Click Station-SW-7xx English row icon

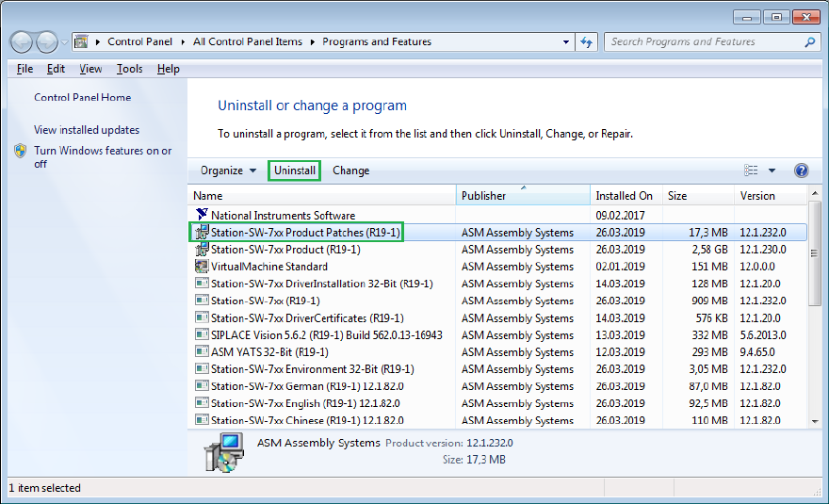pyautogui.click(x=202, y=402)
